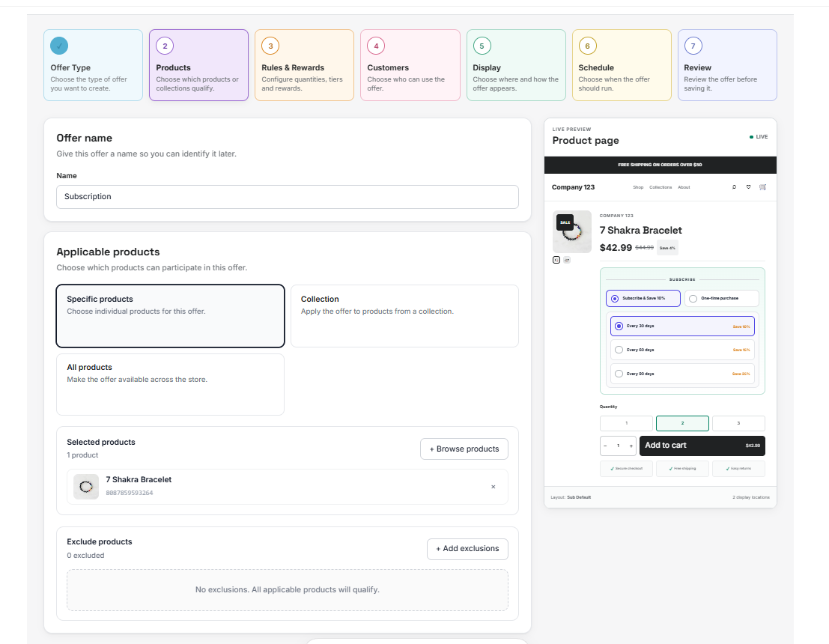The width and height of the screenshot is (829, 644).
Task: Remove 7 Shakra Bracelet with the X icon
Action: click(494, 487)
